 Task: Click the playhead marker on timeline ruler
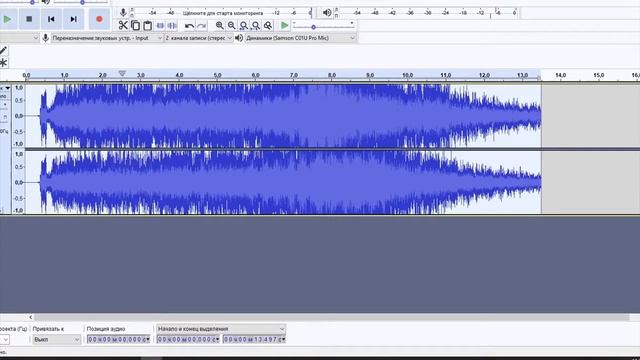click(x=122, y=73)
